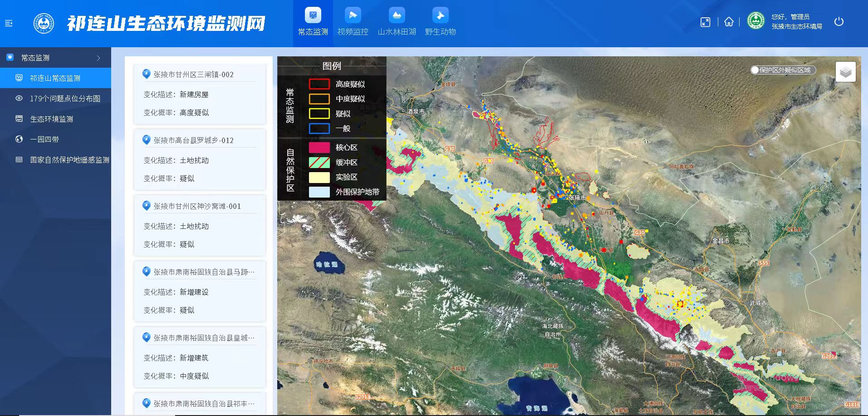Collapse the sidebar with the hamburger icon
This screenshot has height=416, width=868.
pos(9,23)
